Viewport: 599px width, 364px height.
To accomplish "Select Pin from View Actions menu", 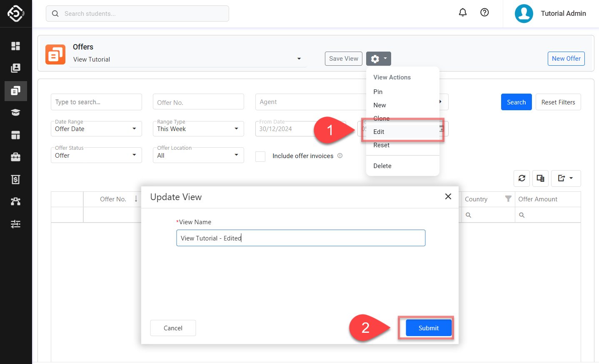I will 378,92.
